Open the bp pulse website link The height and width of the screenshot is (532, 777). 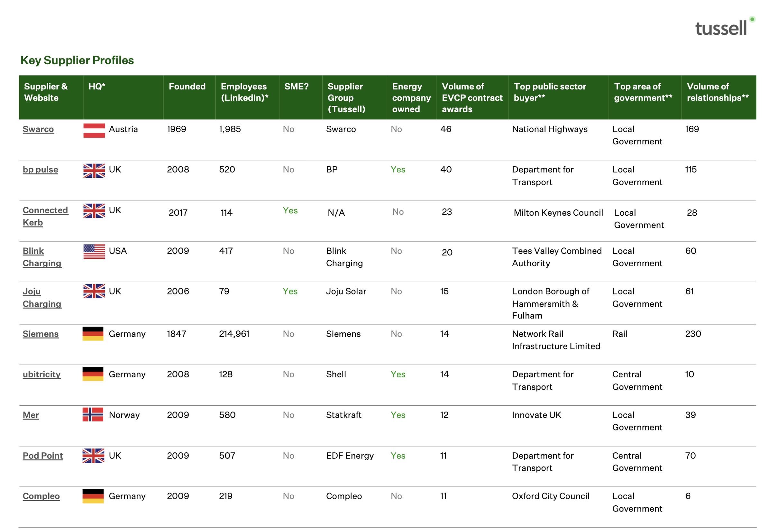click(41, 170)
